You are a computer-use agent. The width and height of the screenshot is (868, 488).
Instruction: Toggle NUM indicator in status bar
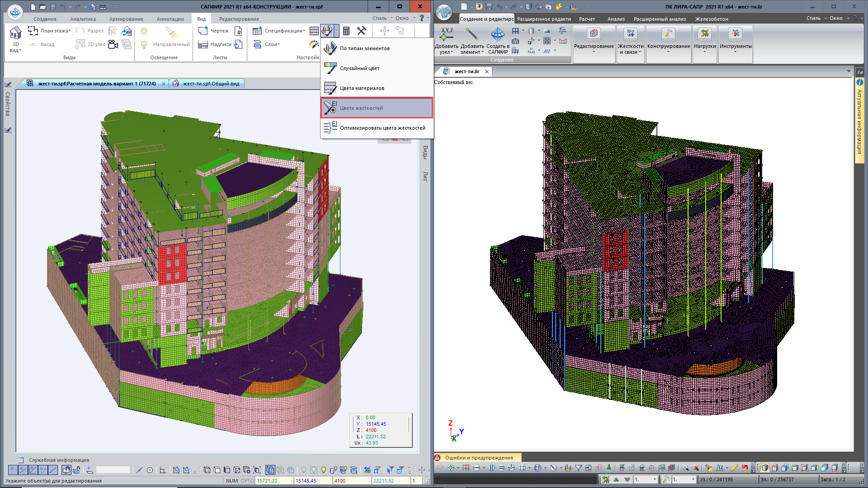[232, 481]
